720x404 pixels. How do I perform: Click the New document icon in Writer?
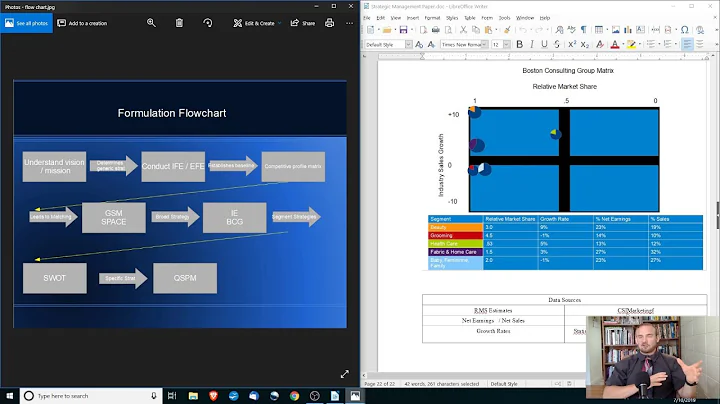371,30
